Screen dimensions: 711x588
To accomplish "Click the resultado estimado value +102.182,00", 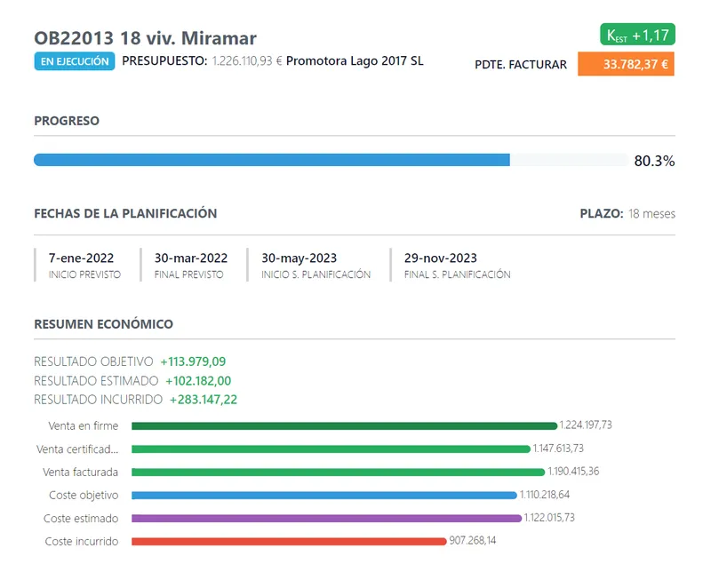I will (x=198, y=380).
